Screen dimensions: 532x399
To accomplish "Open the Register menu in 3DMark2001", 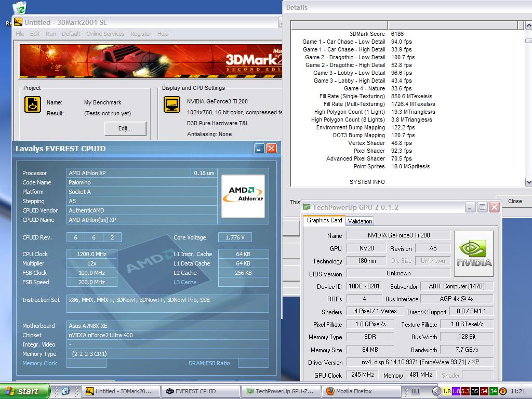I will [140, 34].
